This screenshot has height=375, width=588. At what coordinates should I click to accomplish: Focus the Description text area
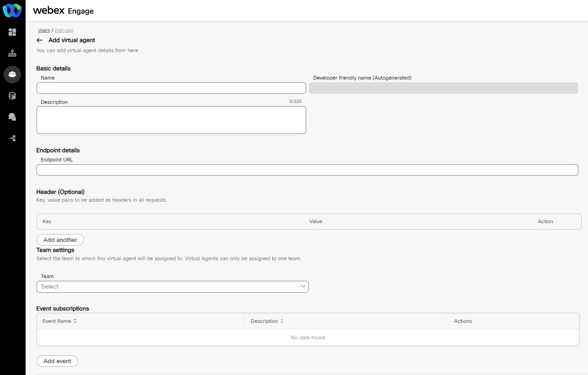pyautogui.click(x=171, y=120)
